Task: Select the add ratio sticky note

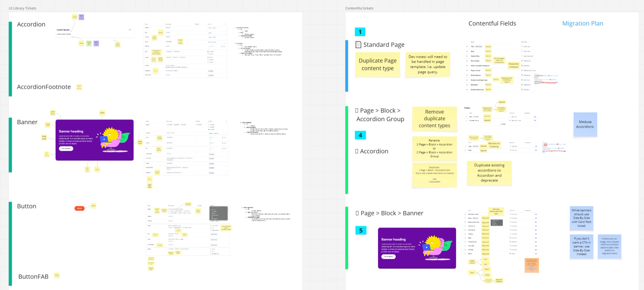Action: (x=149, y=186)
